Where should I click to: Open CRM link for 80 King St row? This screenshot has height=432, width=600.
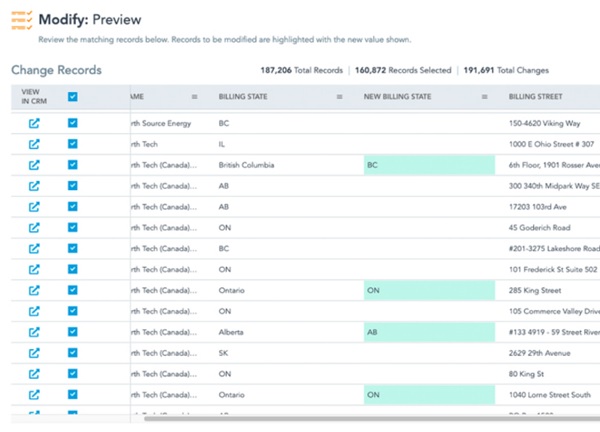click(x=34, y=374)
